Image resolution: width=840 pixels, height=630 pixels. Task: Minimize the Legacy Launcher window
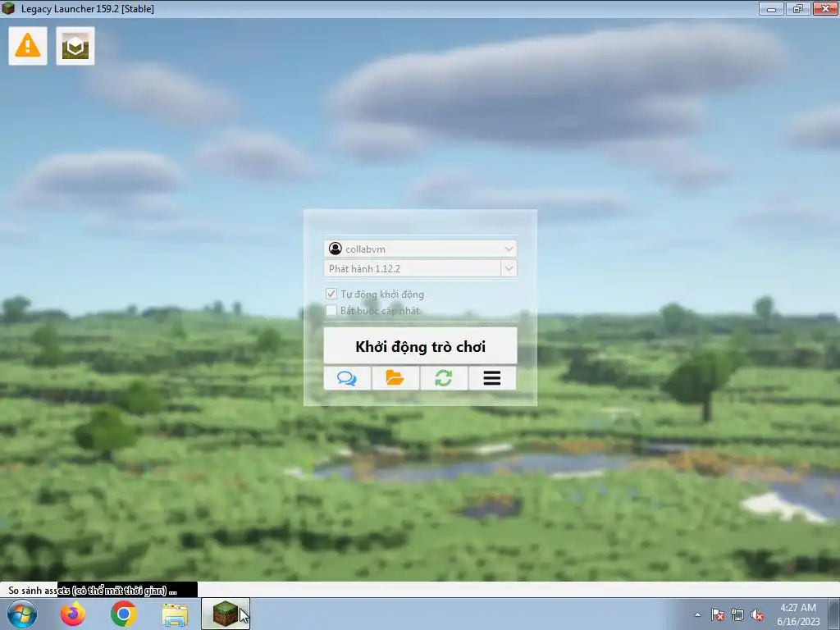click(771, 8)
